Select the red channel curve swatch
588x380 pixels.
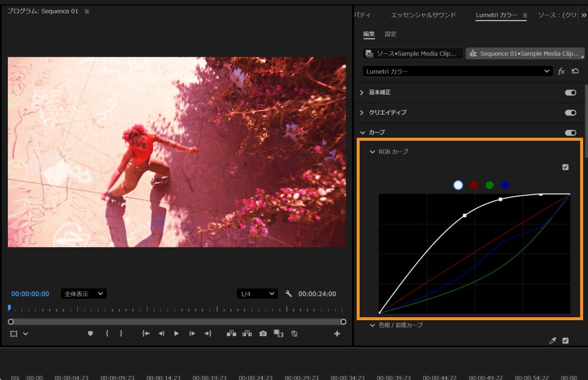pyautogui.click(x=474, y=185)
